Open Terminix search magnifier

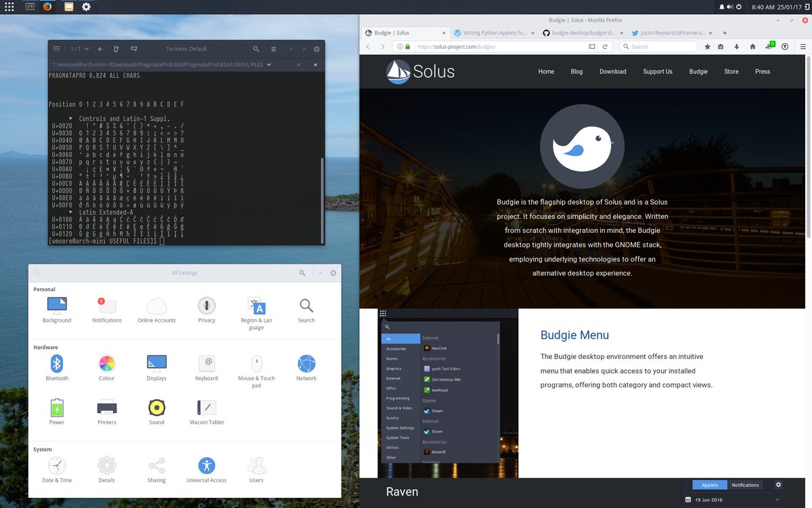click(x=256, y=49)
